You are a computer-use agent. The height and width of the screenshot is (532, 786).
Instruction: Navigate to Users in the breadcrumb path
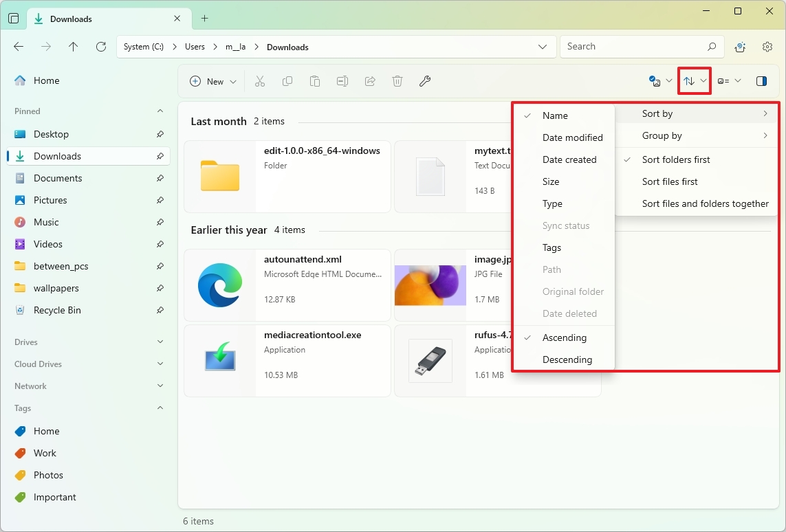click(195, 47)
